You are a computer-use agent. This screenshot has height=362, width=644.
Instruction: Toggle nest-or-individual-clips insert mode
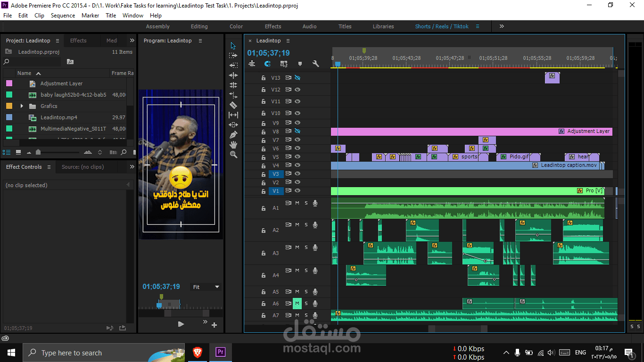[x=252, y=64]
